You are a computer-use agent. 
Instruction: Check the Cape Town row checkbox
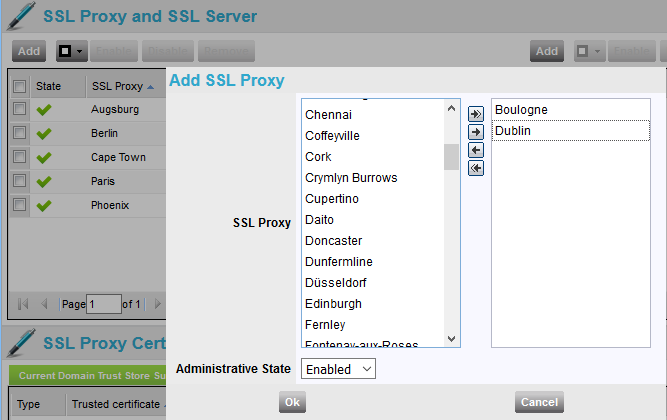(19, 157)
